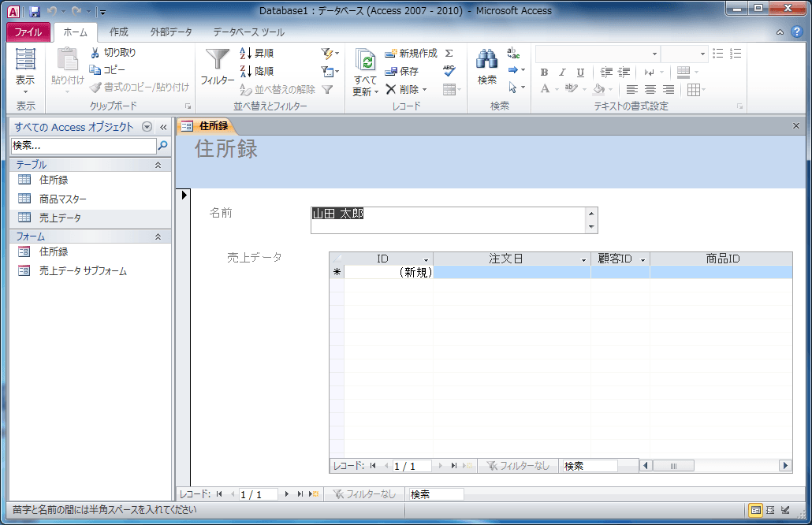Close the 住所録 form tab
812x525 pixels.
point(796,126)
